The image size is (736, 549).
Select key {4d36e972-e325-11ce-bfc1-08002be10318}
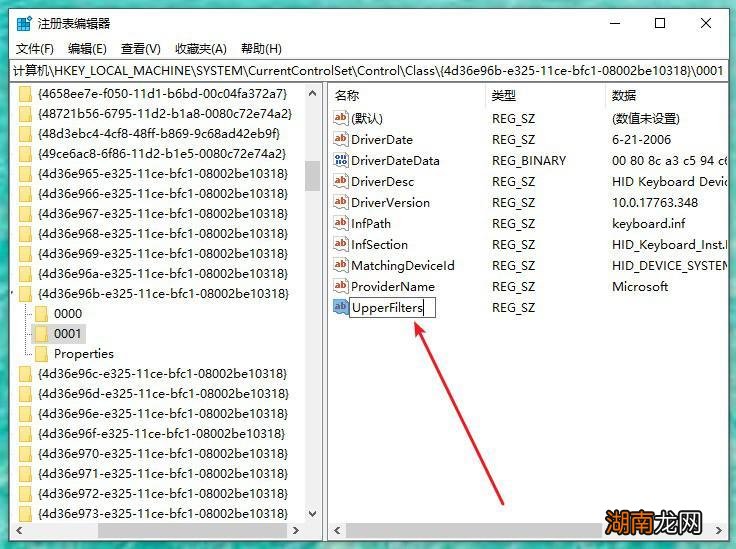pos(163,494)
